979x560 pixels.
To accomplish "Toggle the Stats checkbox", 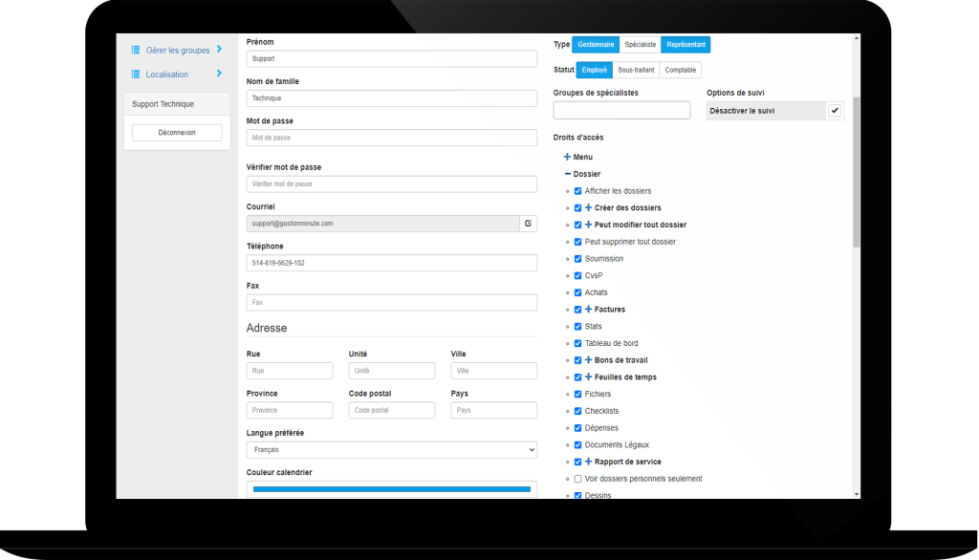I will 577,327.
